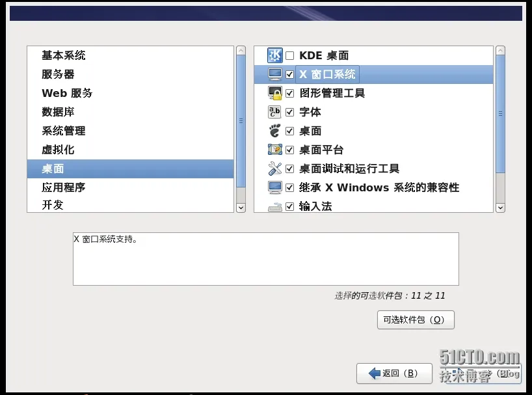The image size is (532, 395).
Task: Click down arrow of category list scrollbar
Action: point(241,208)
